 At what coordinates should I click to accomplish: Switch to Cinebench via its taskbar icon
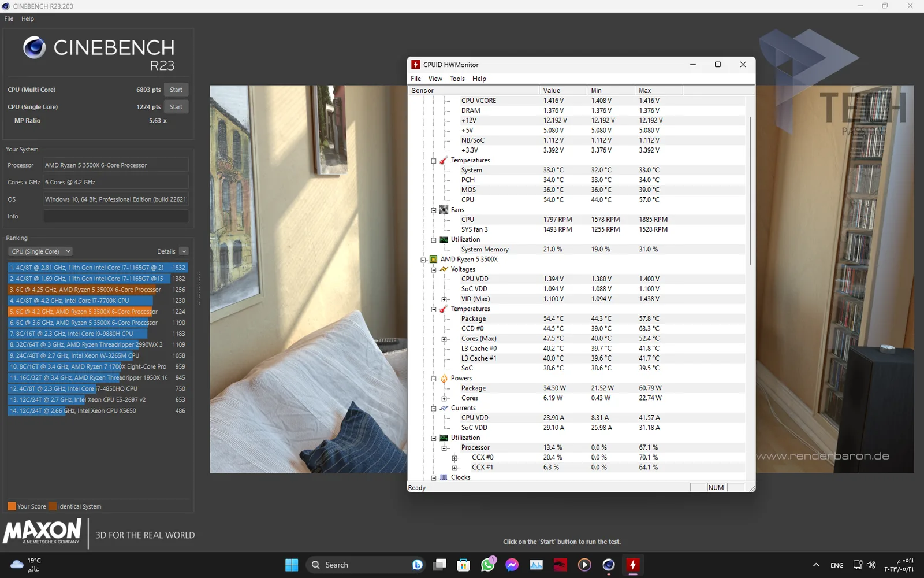609,565
